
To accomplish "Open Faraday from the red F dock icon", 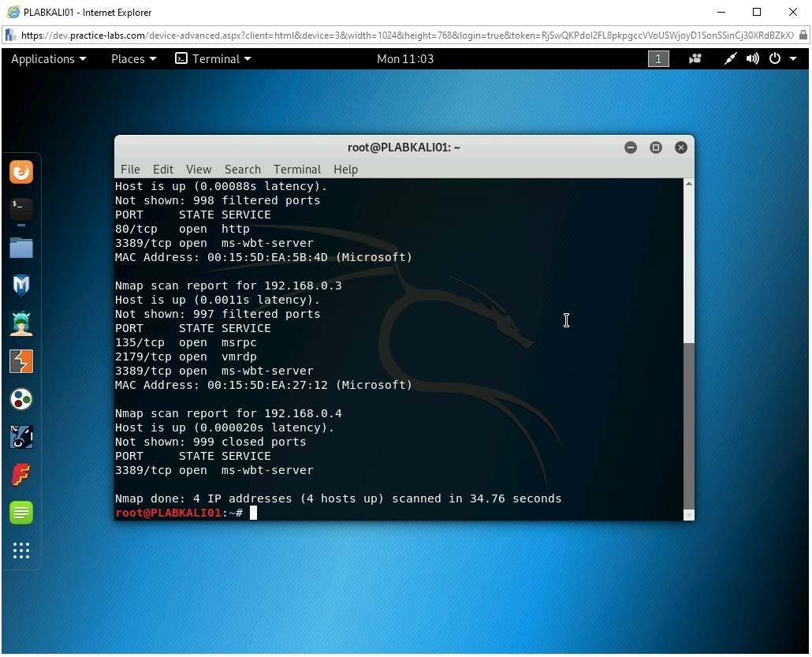I will click(x=21, y=474).
